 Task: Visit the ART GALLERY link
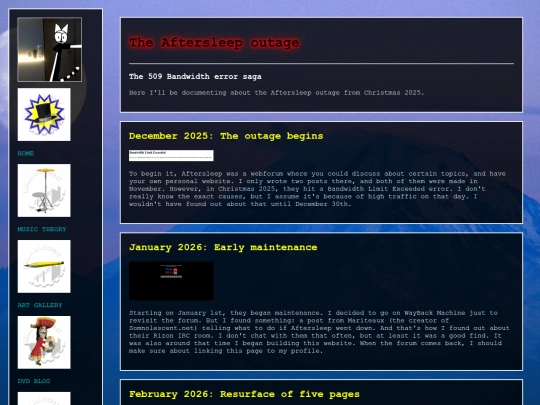40,305
